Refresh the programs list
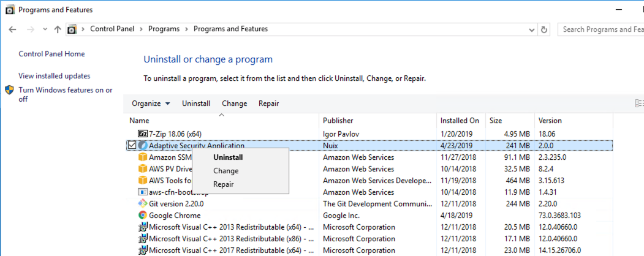 pos(544,29)
